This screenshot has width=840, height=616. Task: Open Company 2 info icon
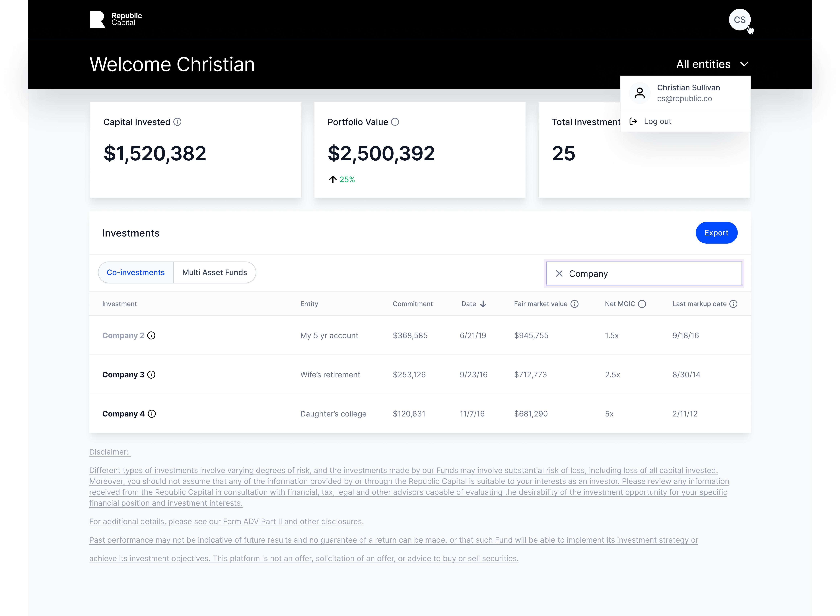pyautogui.click(x=151, y=336)
